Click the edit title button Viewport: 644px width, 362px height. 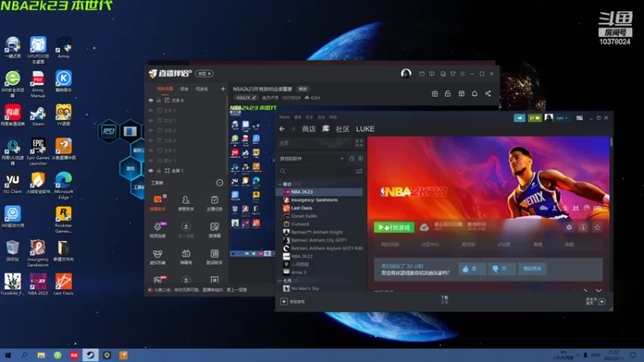(303, 89)
